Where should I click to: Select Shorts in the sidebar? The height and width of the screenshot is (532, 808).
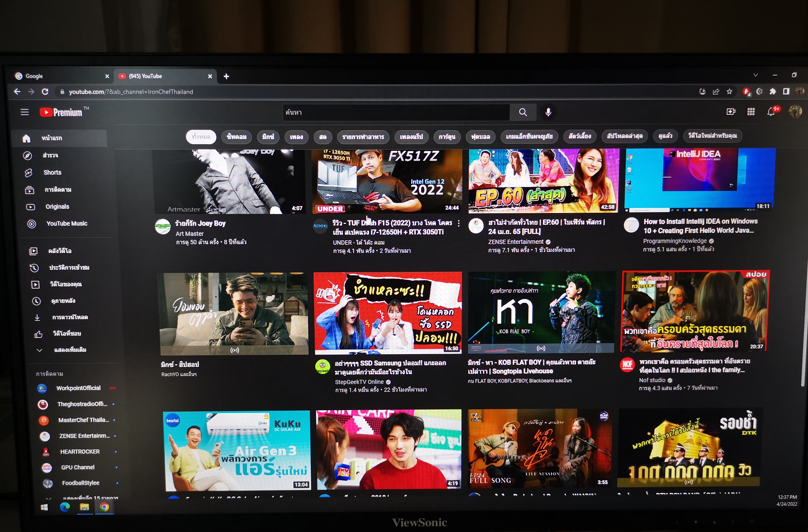(x=52, y=172)
